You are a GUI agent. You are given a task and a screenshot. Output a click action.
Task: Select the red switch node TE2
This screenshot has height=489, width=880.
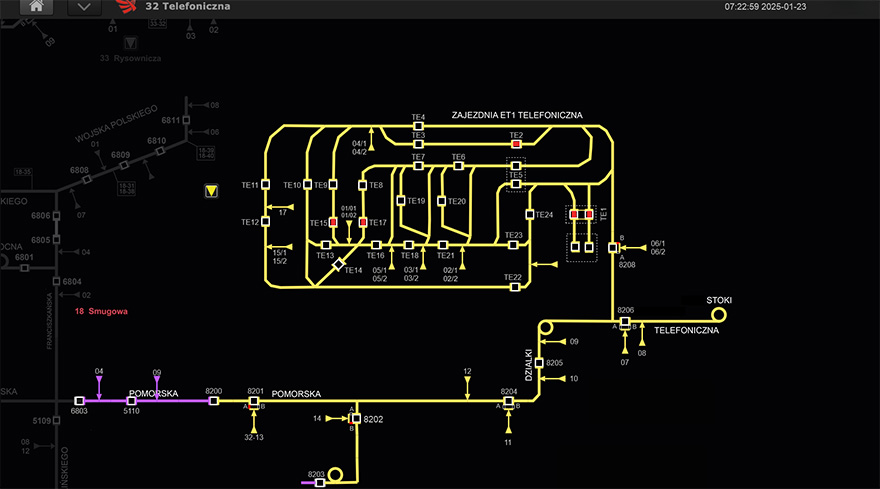[x=516, y=144]
